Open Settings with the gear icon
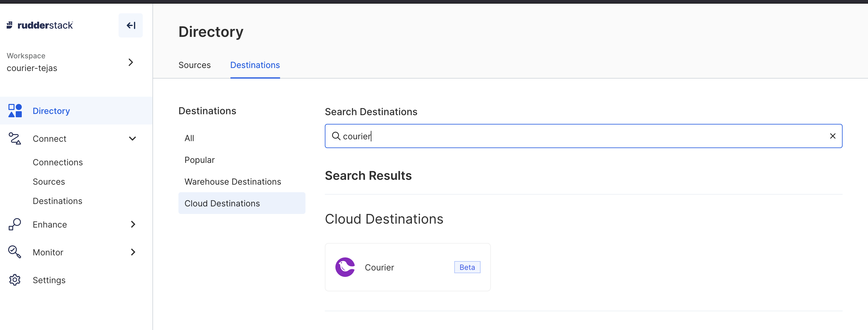Image resolution: width=868 pixels, height=330 pixels. [x=15, y=280]
